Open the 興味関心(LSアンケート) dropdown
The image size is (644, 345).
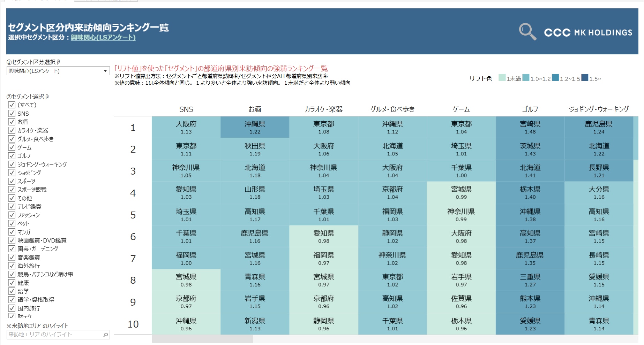(58, 71)
